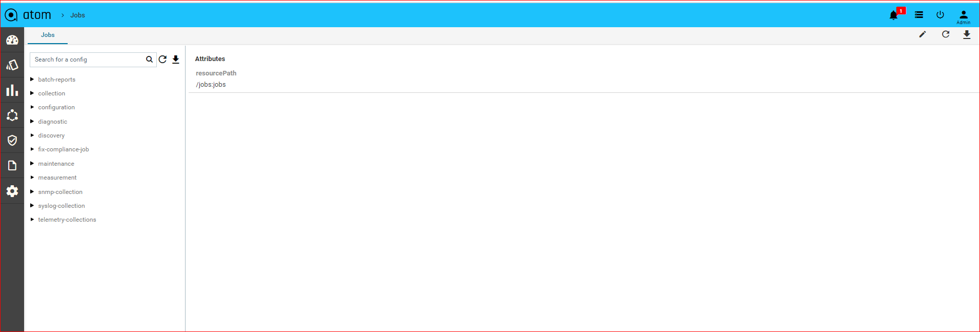Open the shield compliance sidebar icon
The image size is (980, 332).
(x=12, y=140)
